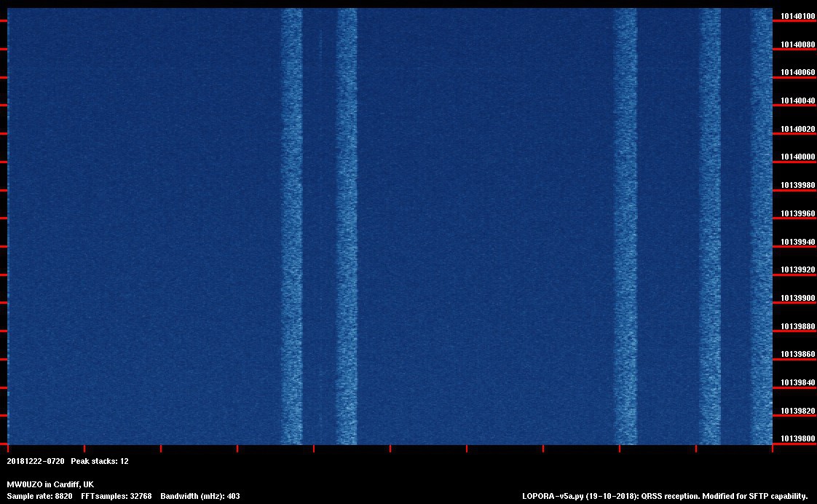Select the MW0UZO in Cardiff, UK text

coord(50,485)
